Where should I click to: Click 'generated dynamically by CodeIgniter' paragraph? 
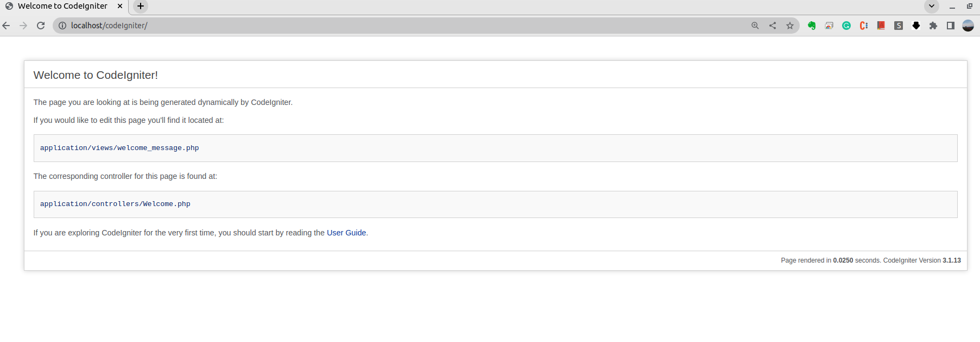(x=163, y=102)
